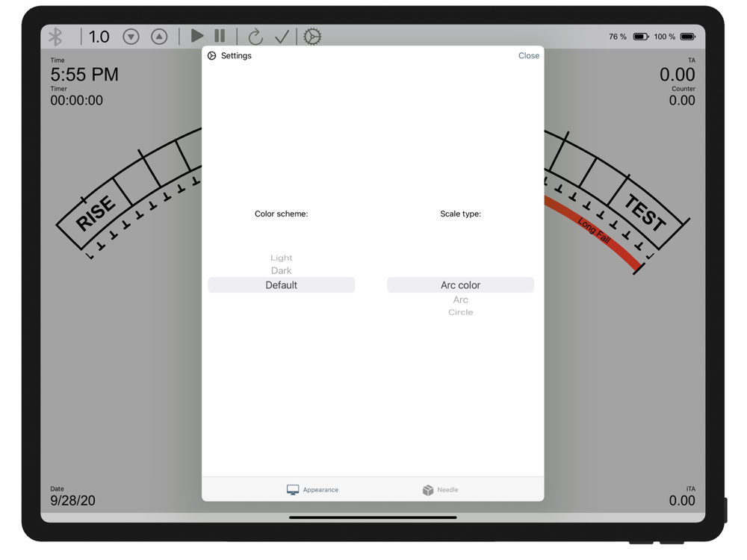Open settings via the gear wheel icon

(x=312, y=37)
